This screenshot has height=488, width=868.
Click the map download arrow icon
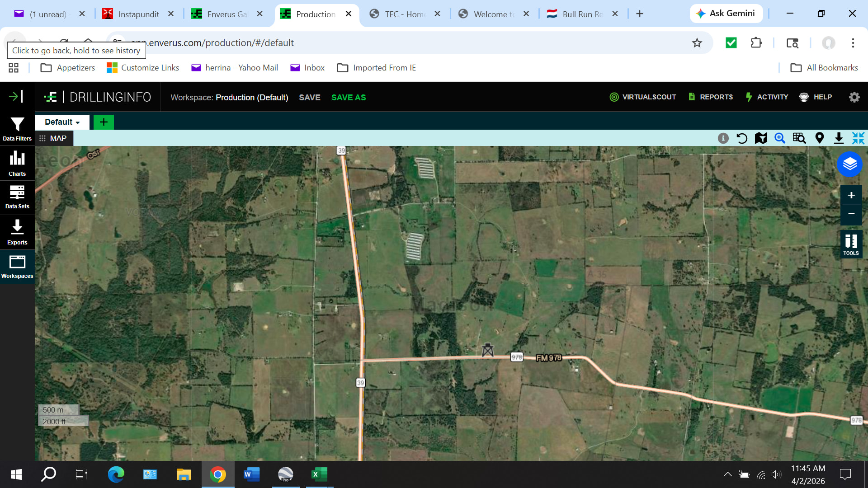(839, 138)
